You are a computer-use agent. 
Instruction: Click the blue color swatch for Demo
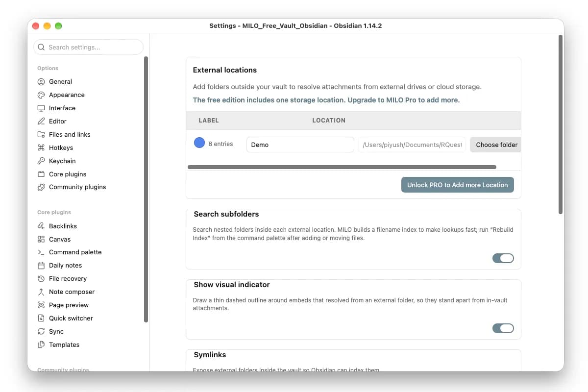click(x=199, y=143)
